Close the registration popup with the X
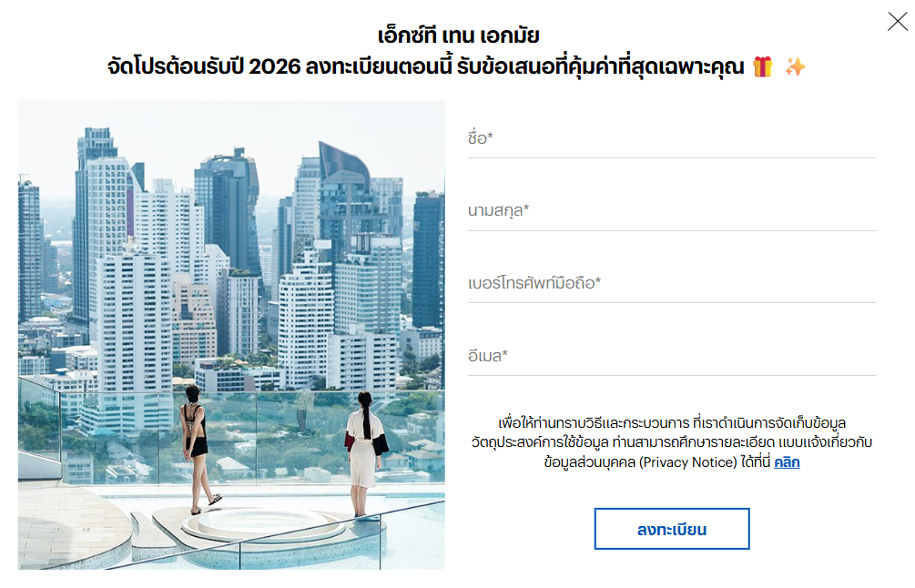This screenshot has height=588, width=915. tap(898, 22)
